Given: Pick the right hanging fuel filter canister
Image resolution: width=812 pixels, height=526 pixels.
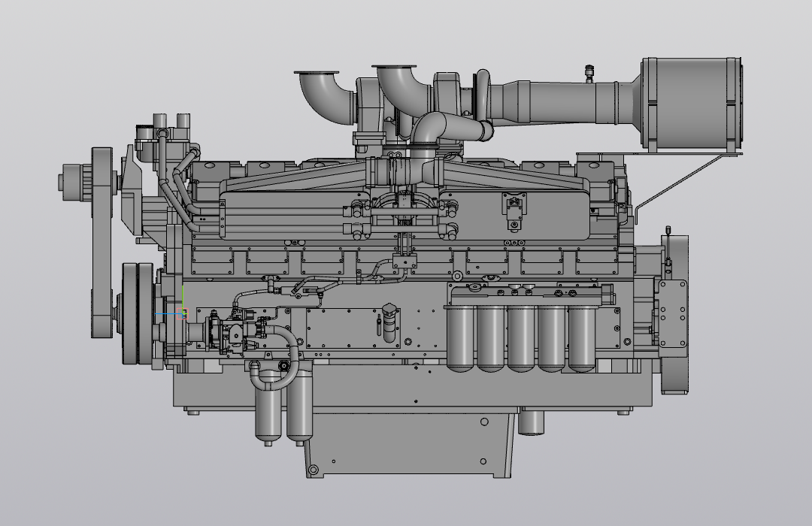Looking at the screenshot, I should [300, 407].
